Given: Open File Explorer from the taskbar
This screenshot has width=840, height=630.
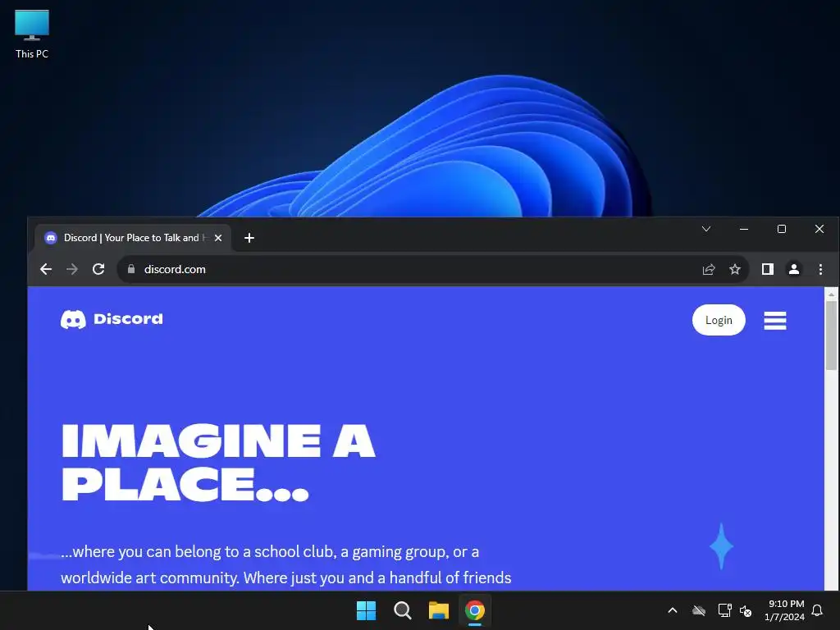Looking at the screenshot, I should click(439, 610).
